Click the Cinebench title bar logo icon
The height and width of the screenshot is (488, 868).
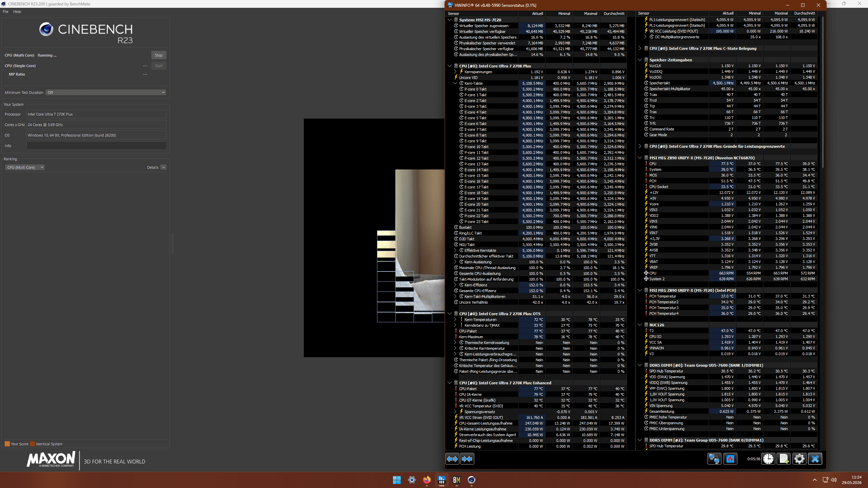point(4,4)
